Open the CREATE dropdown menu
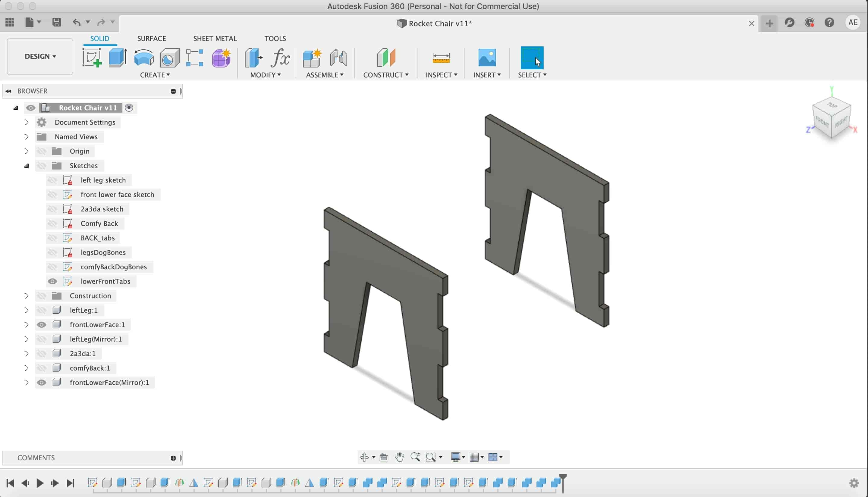The width and height of the screenshot is (868, 497). [x=155, y=75]
